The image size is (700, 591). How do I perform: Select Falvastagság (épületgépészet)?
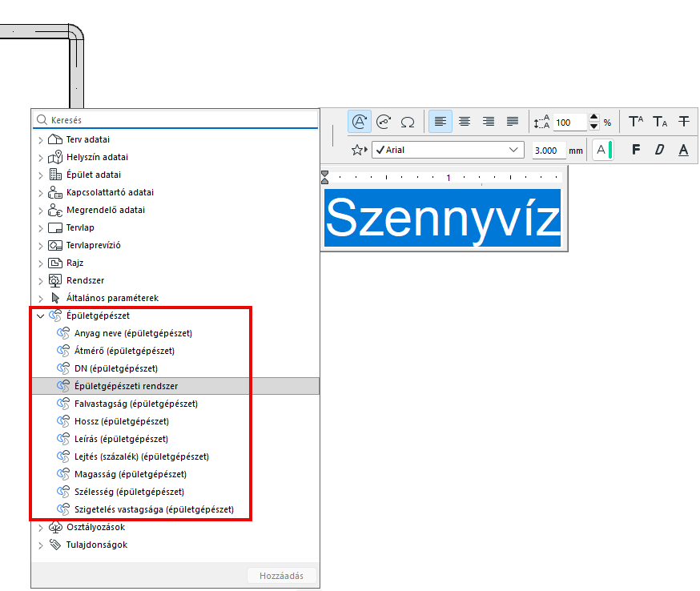tap(135, 404)
